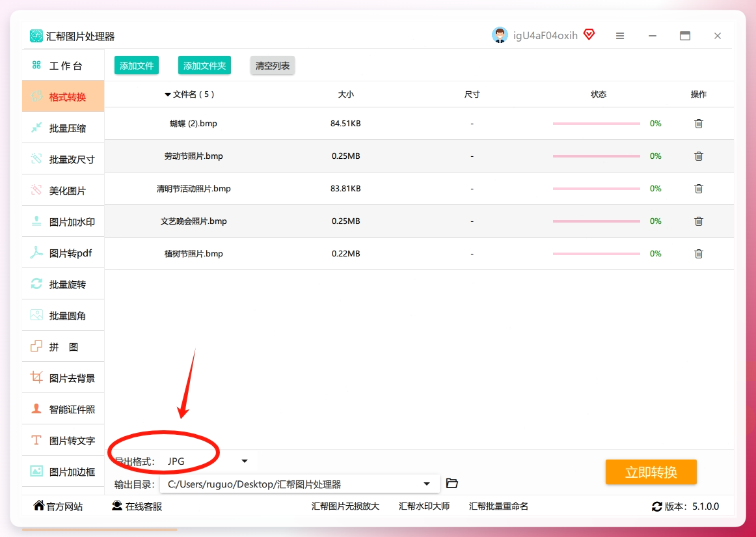Click the 83.81KB size cell
The height and width of the screenshot is (537, 756).
(345, 189)
